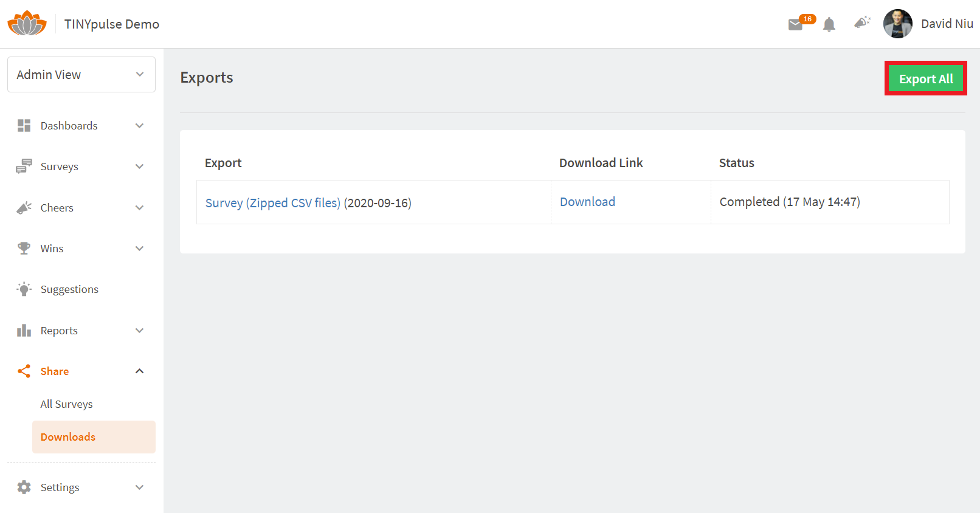This screenshot has height=513, width=980.
Task: Open the Wins menu item
Action: [x=52, y=249]
